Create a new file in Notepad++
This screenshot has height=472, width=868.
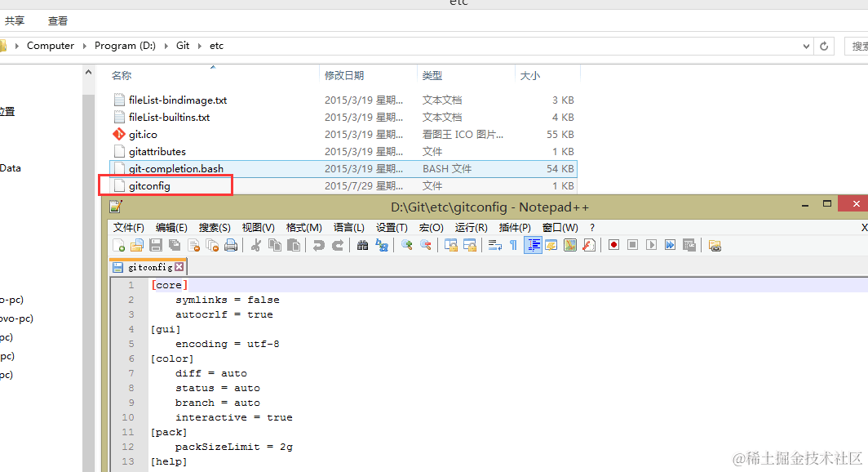coord(118,245)
